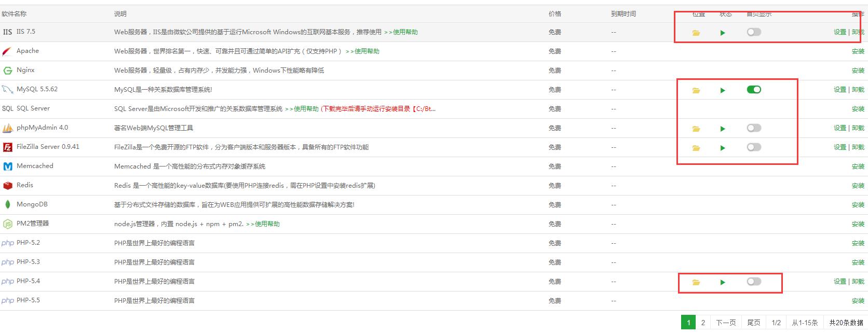Click 安装 install for PHP-5.5

[x=858, y=301]
